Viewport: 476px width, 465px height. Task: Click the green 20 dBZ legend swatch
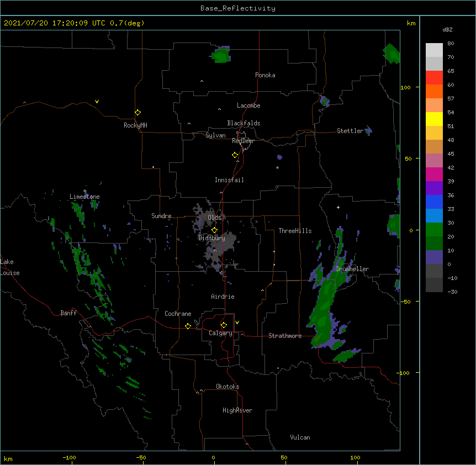point(434,230)
